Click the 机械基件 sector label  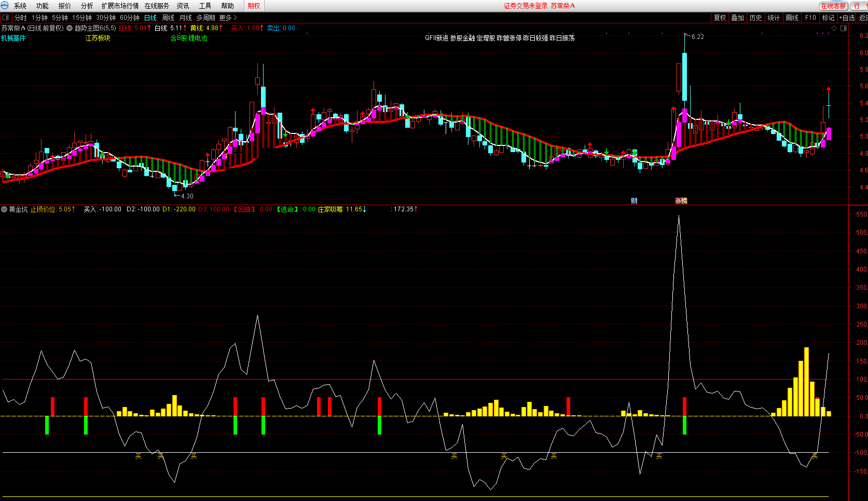tap(13, 38)
